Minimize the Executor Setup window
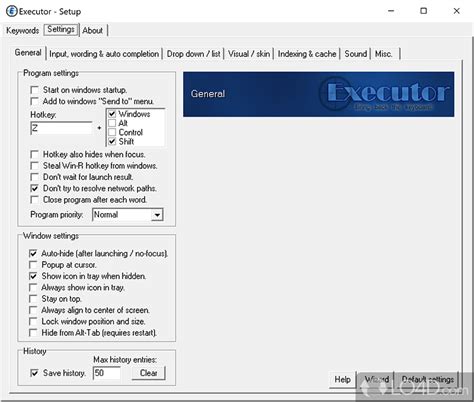 (391, 11)
